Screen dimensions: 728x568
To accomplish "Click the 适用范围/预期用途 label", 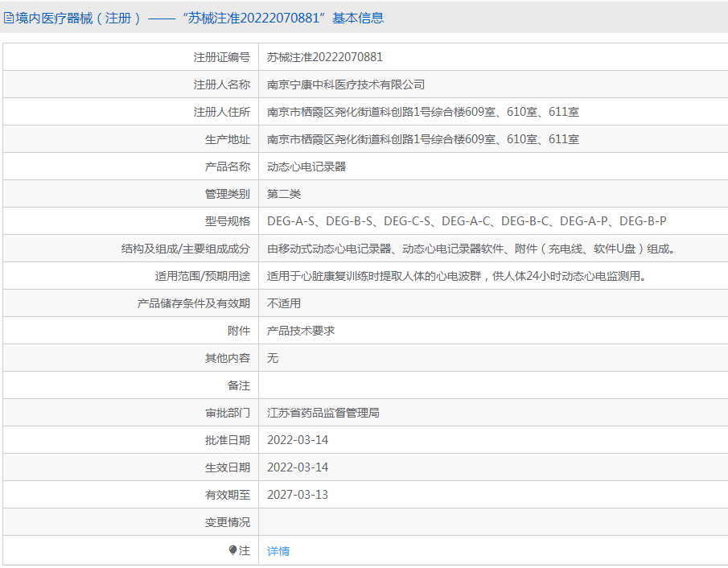I will pos(203,276).
